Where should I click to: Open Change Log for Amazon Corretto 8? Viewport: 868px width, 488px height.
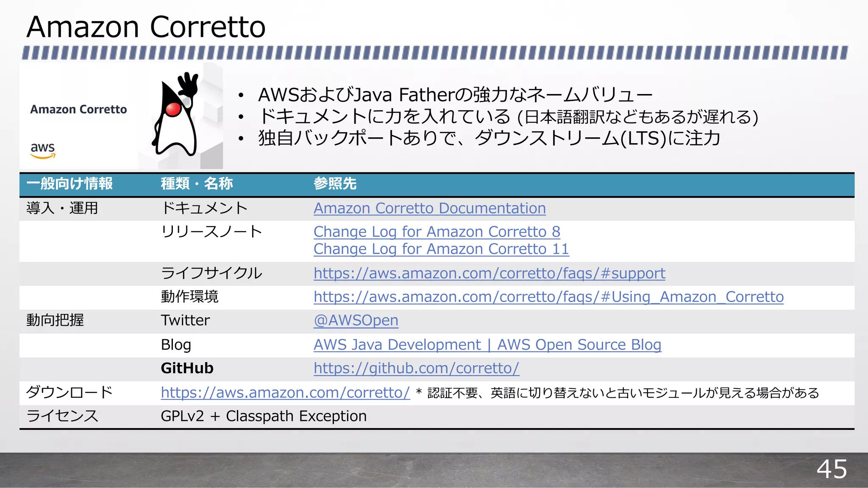point(437,232)
